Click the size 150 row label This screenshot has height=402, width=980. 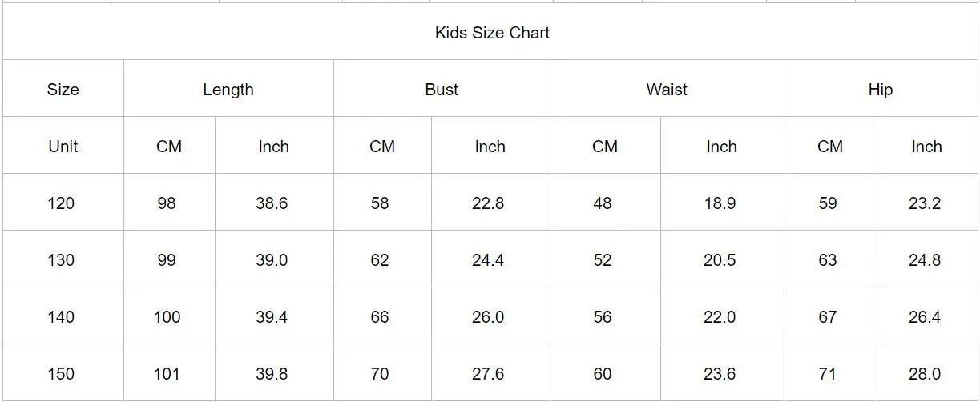(x=61, y=374)
